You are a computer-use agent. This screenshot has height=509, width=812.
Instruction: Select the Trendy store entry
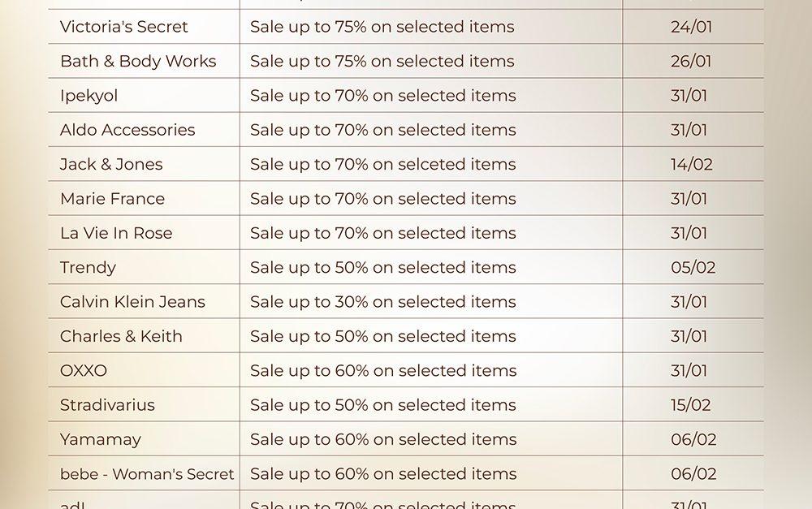pos(88,267)
